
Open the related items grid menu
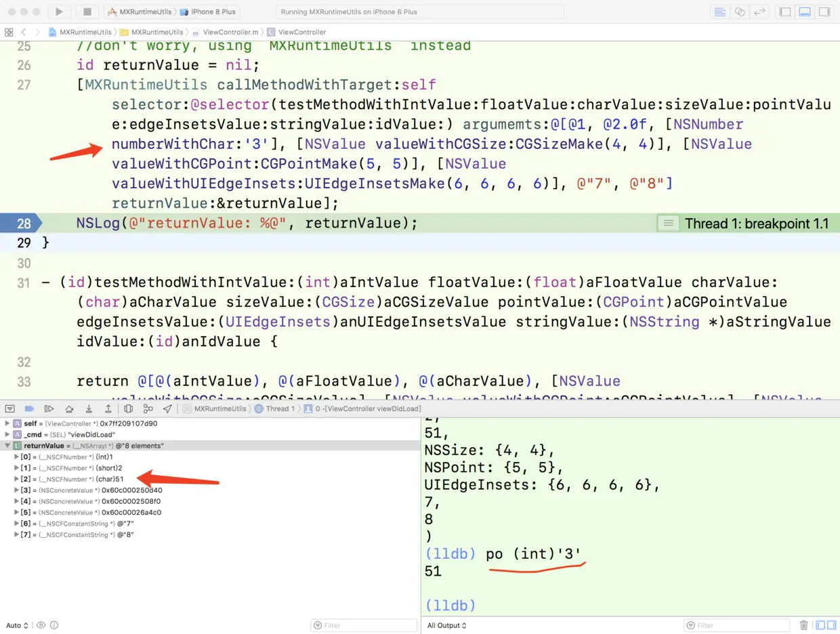click(x=9, y=32)
